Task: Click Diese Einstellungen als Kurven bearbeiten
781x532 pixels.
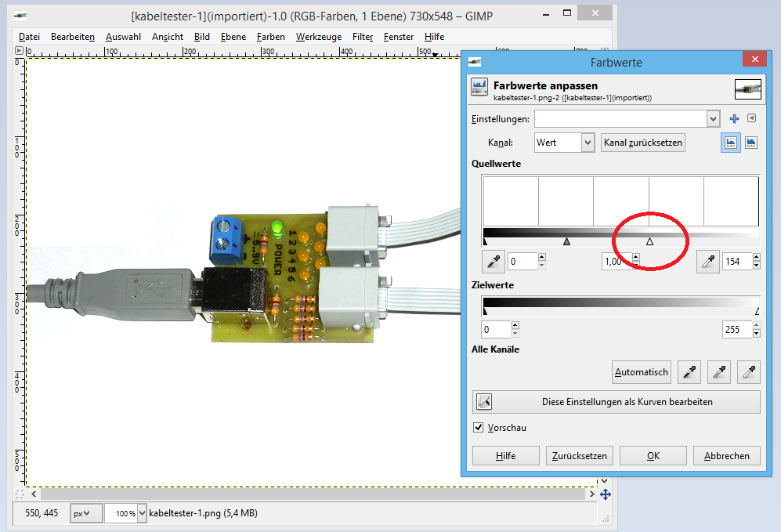Action: [x=616, y=401]
